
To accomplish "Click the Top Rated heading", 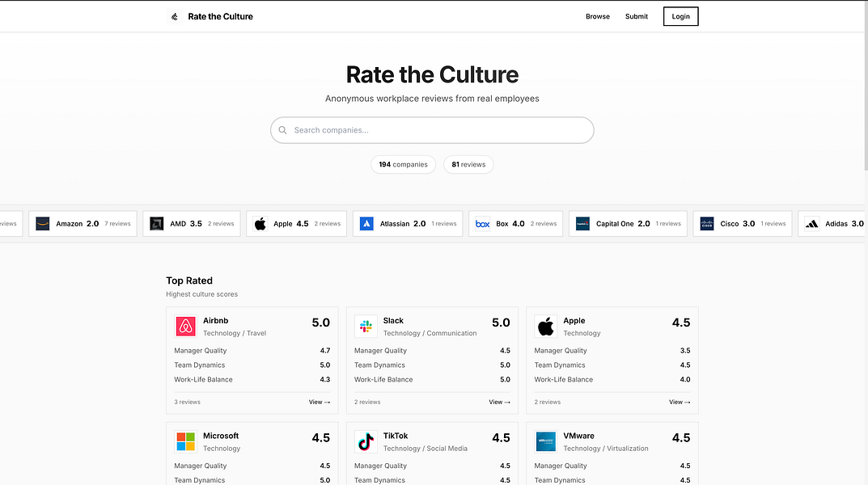I will [x=189, y=280].
